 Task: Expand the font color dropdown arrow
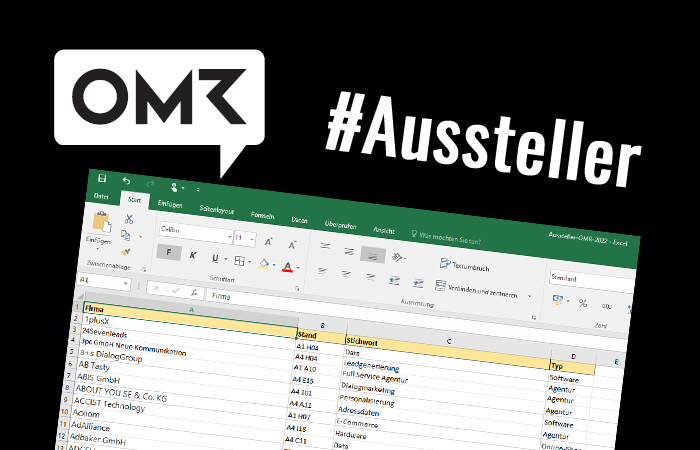[x=298, y=268]
